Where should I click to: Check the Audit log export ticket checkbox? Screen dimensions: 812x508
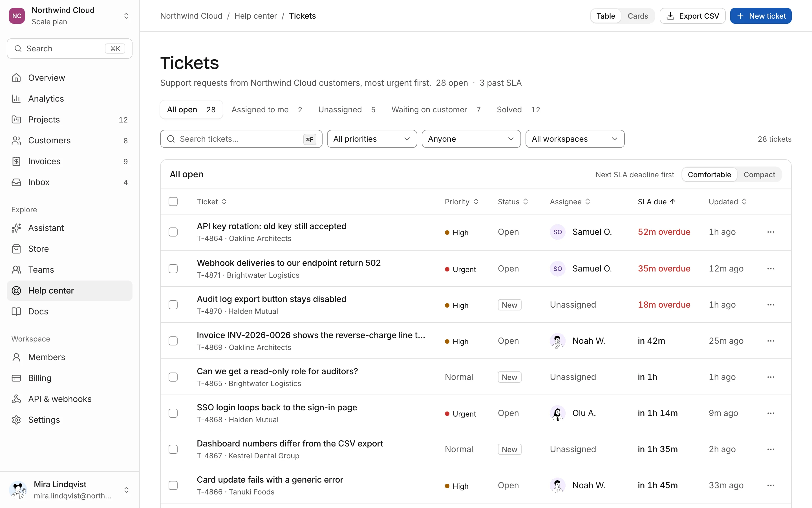[x=173, y=305]
